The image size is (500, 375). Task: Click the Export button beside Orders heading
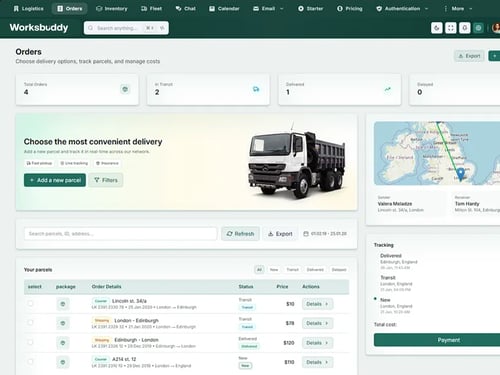tap(469, 56)
